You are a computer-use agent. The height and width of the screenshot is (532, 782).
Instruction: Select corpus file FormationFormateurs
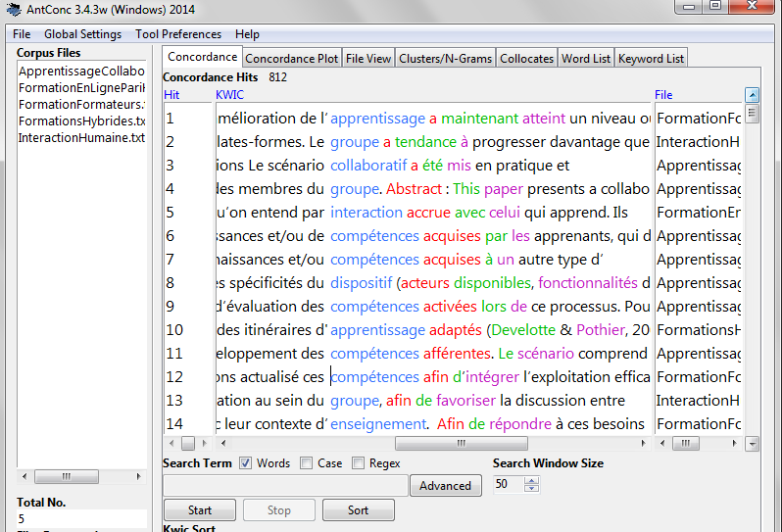tap(81, 104)
